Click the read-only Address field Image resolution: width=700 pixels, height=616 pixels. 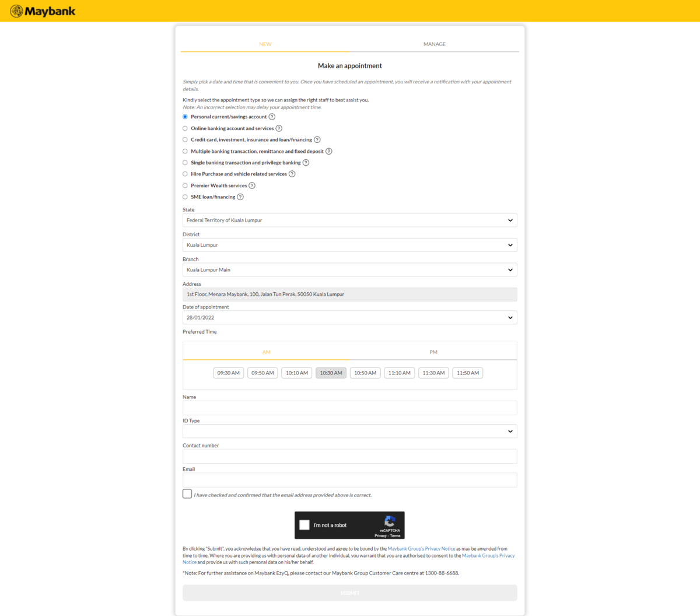350,295
